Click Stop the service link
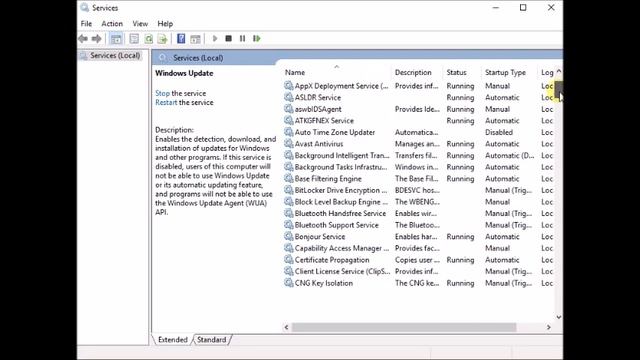The width and height of the screenshot is (640, 360). point(162,93)
